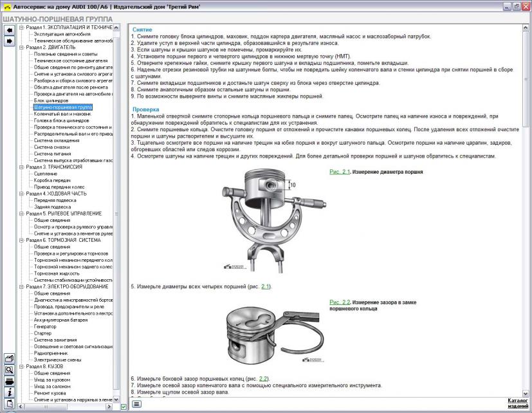Click tree horizontal scrollbar left arrow
The width and height of the screenshot is (532, 413).
point(21,406)
